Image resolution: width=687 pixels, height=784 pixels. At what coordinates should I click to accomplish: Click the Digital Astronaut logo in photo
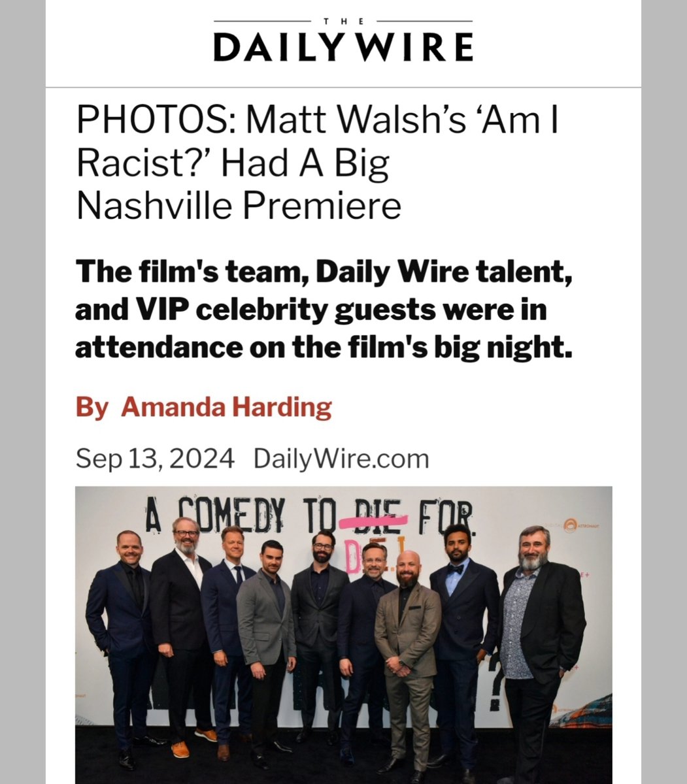click(x=571, y=524)
